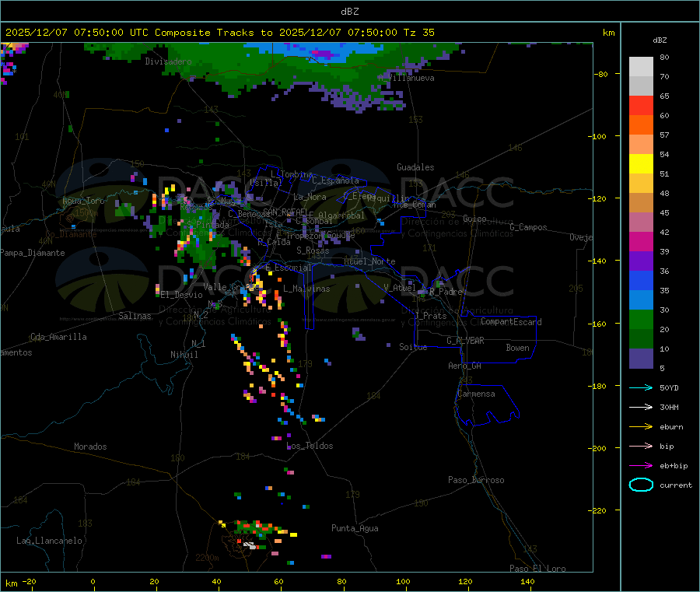700x592 pixels.
Task: Click the G_ALVEAR place label
Action: [465, 341]
